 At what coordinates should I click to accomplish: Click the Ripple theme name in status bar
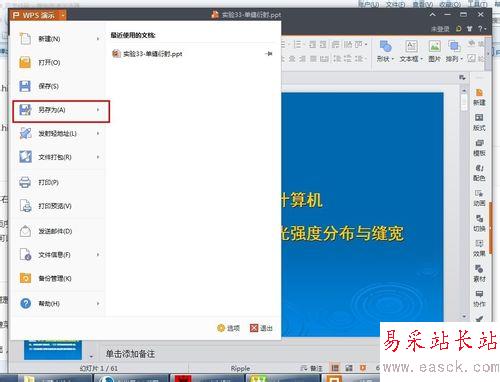(x=240, y=368)
